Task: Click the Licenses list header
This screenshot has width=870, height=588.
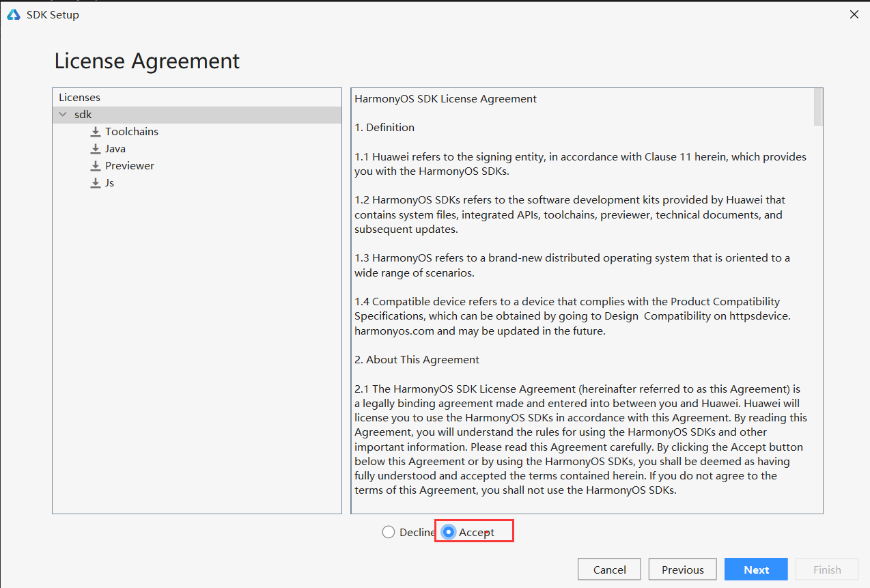Action: pyautogui.click(x=79, y=98)
